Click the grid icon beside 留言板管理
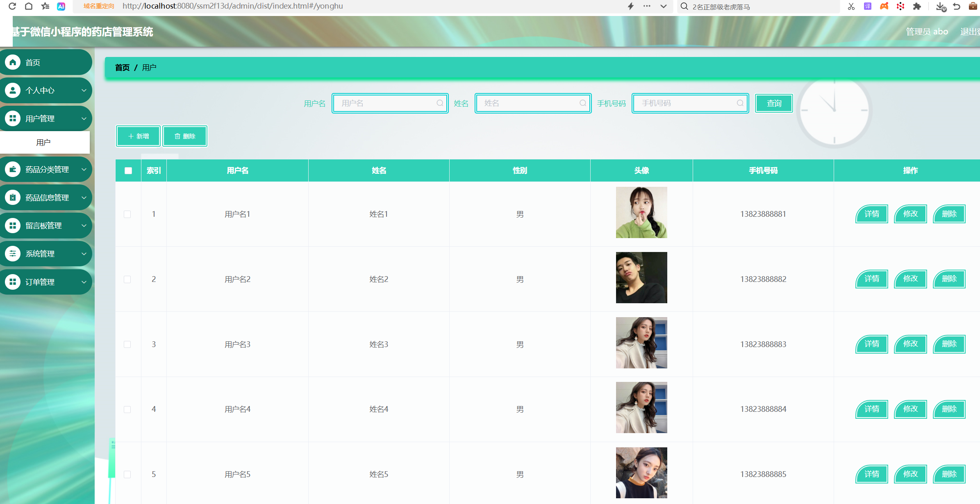The image size is (980, 504). (x=13, y=225)
